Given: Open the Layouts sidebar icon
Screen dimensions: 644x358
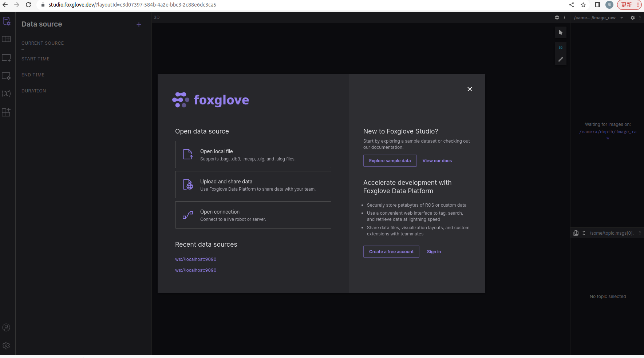Looking at the screenshot, I should coord(7,39).
